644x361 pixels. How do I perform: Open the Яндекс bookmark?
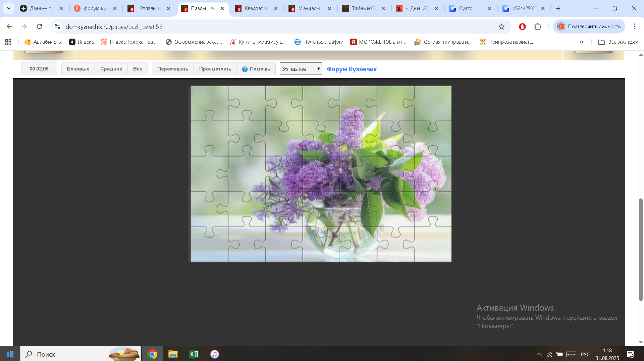[x=81, y=42]
